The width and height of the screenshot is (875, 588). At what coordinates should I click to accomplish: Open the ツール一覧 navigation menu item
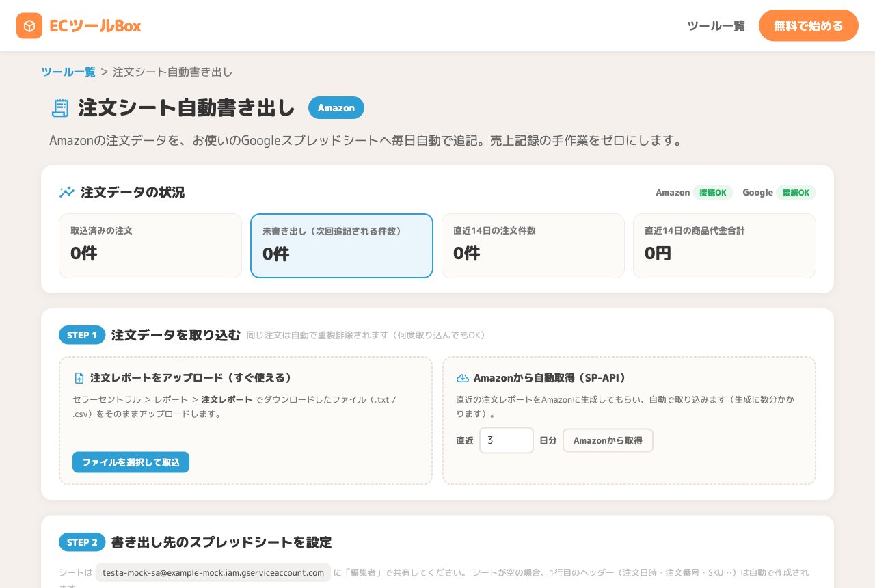[x=716, y=26]
